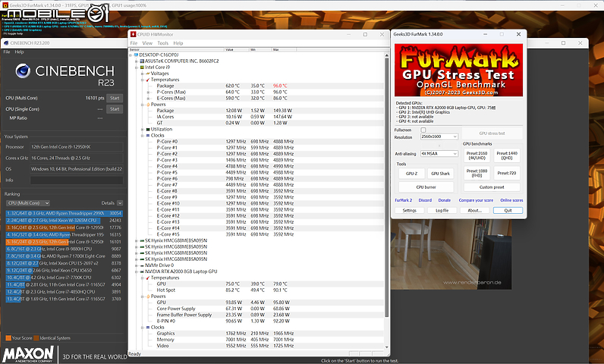Click the CPUID HWMonitor title bar icon
The image size is (604, 364).
coord(134,34)
